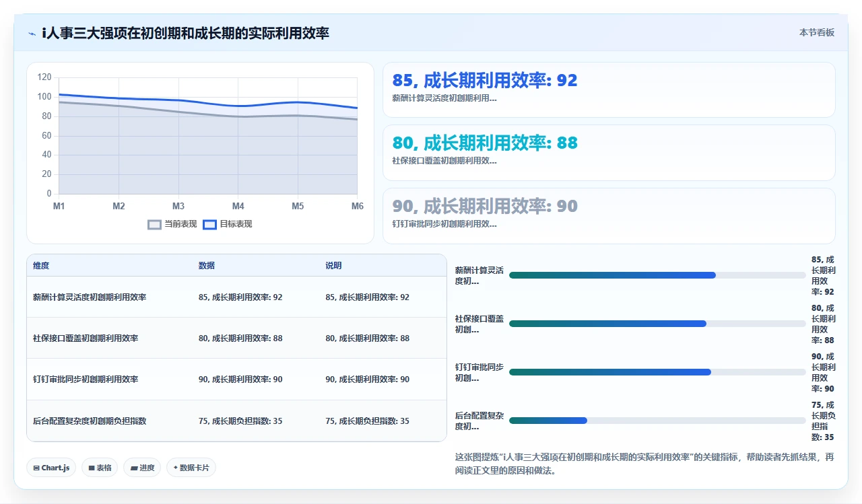The width and height of the screenshot is (862, 504).
Task: Select table row 社保接口覆盖初创期利用效率
Action: [x=236, y=338]
